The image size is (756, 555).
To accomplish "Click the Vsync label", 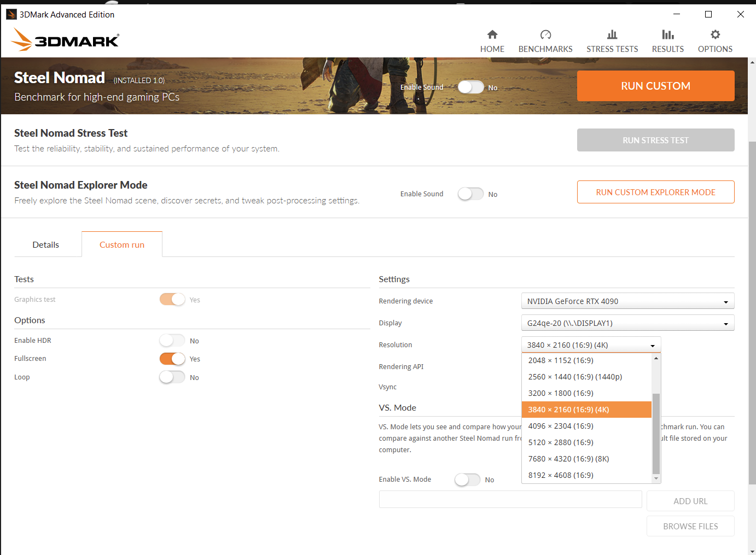I will [388, 387].
